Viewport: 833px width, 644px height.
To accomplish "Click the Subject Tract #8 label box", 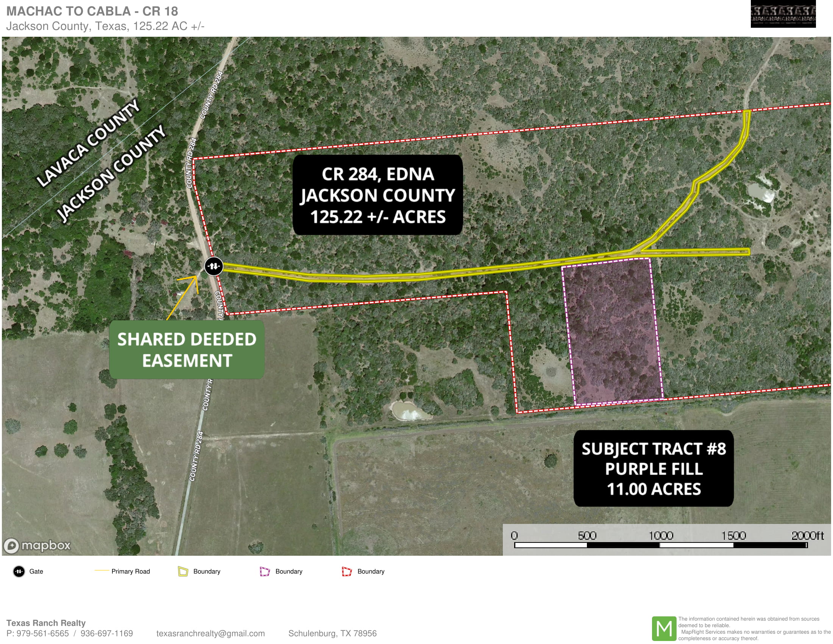I will 654,469.
